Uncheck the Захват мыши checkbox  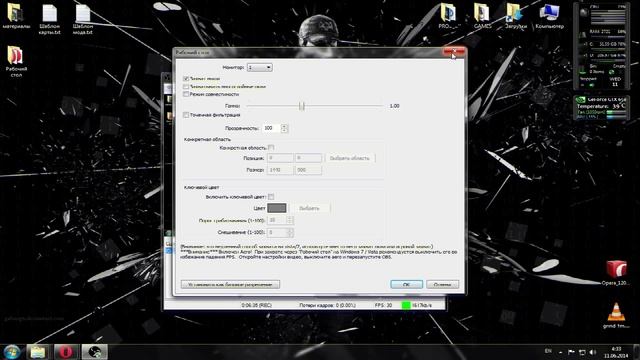186,78
